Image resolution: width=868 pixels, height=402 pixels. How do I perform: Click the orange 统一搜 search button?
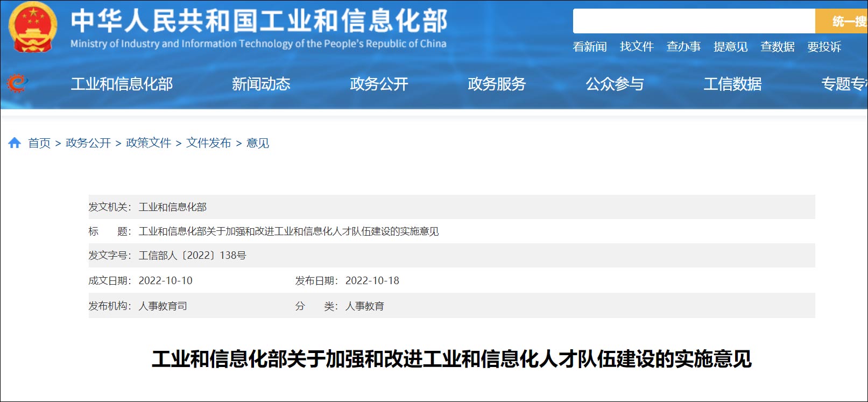point(842,21)
